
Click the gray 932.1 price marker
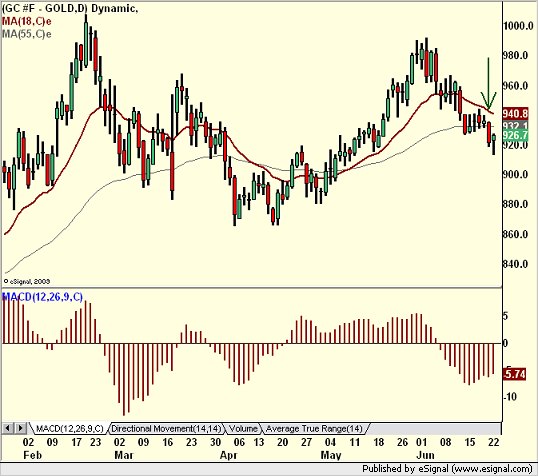[515, 125]
